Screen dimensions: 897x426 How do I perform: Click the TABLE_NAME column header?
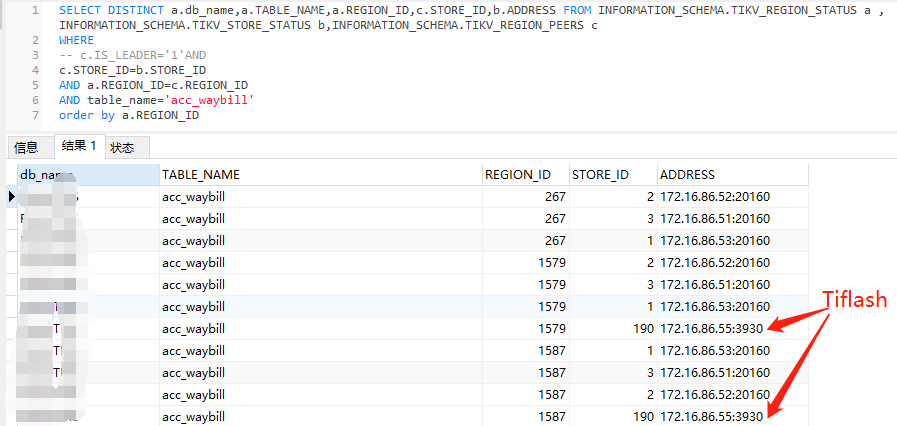pos(201,175)
